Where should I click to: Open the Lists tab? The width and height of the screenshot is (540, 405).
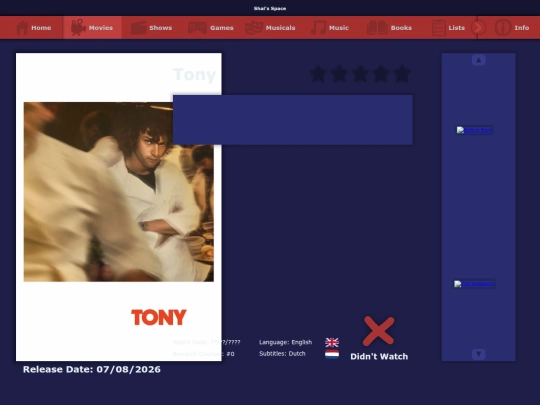coord(448,28)
